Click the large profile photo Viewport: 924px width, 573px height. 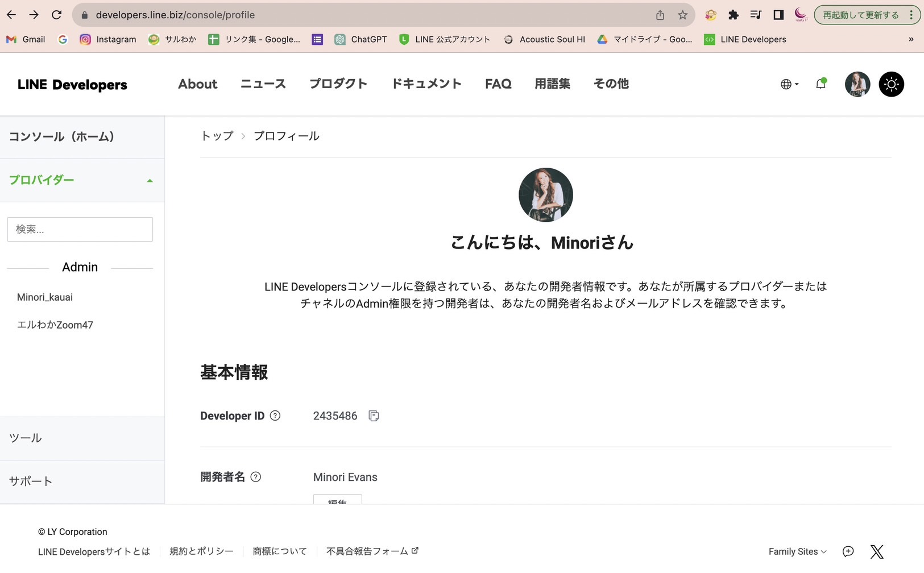(x=546, y=195)
